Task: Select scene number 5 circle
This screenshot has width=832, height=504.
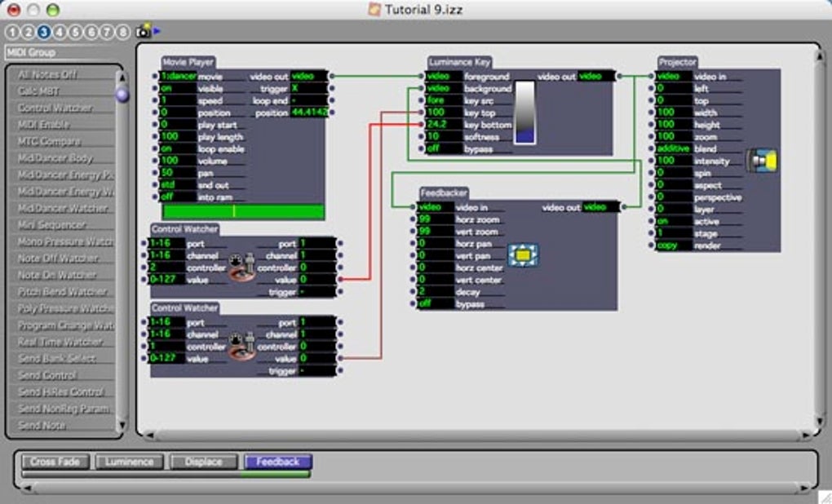Action: [x=75, y=33]
